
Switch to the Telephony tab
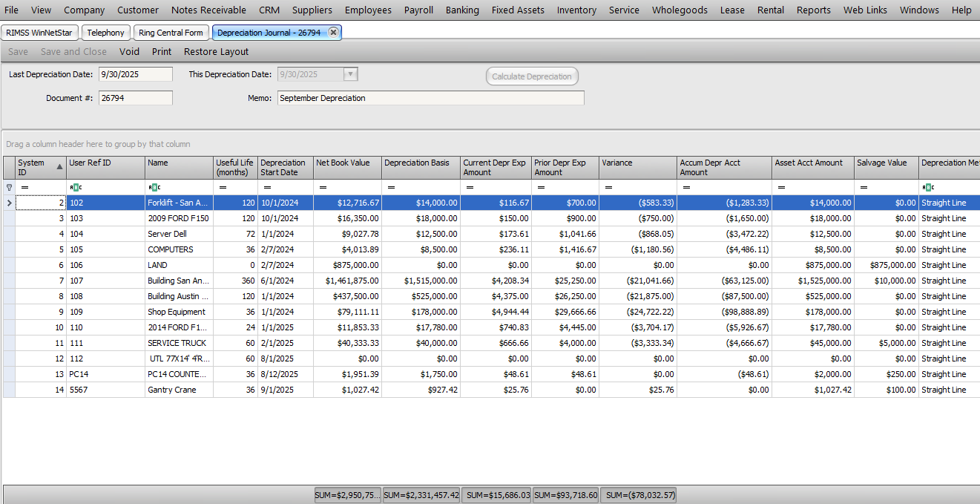pyautogui.click(x=105, y=33)
